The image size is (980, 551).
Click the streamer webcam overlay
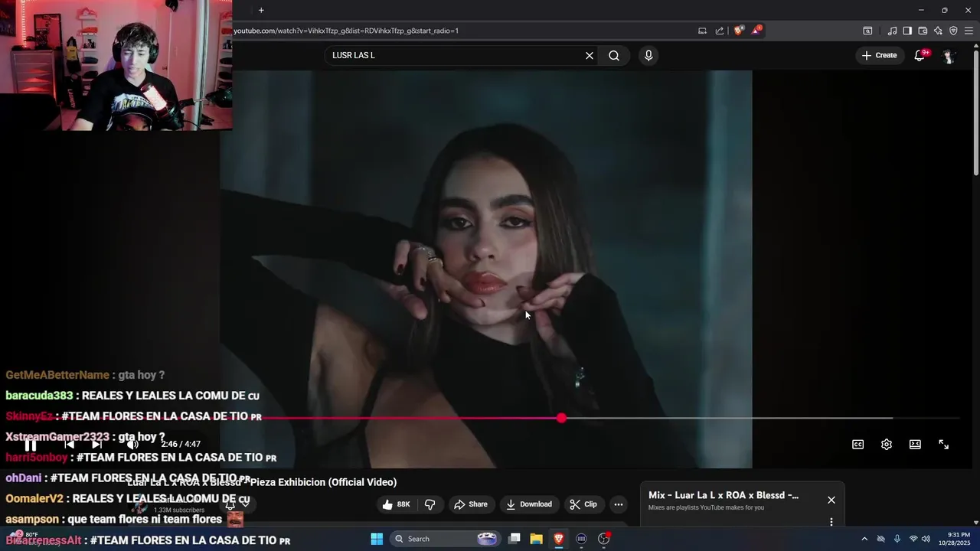coord(116,65)
